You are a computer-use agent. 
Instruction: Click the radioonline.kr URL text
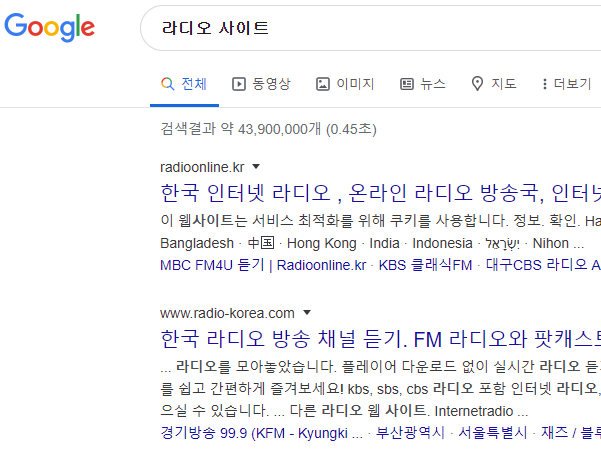[202, 167]
